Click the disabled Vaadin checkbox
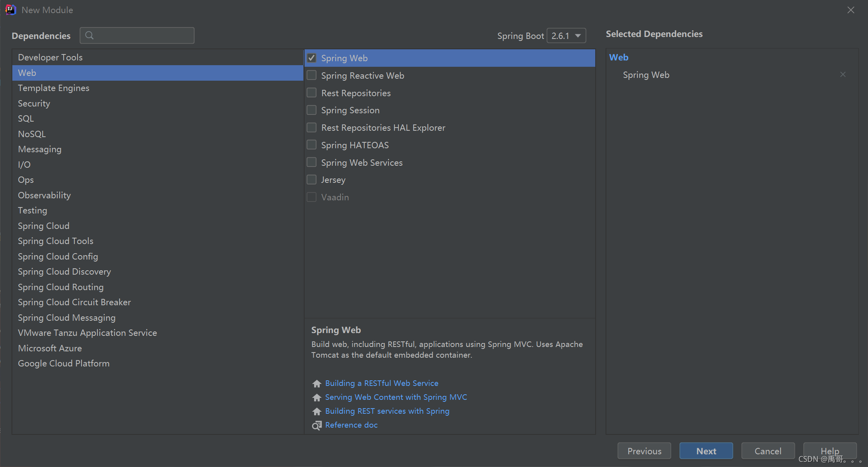The image size is (868, 467). pyautogui.click(x=312, y=197)
